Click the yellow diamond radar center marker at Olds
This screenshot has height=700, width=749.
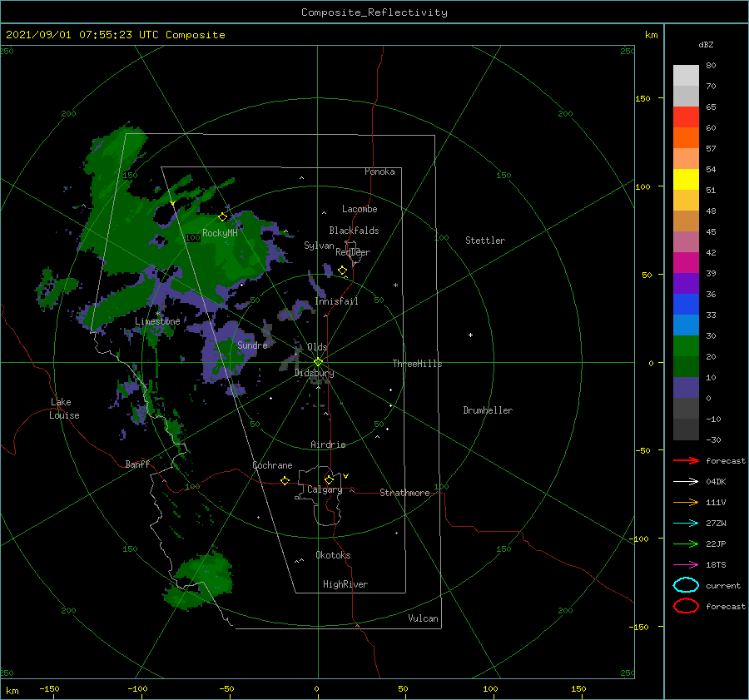318,362
